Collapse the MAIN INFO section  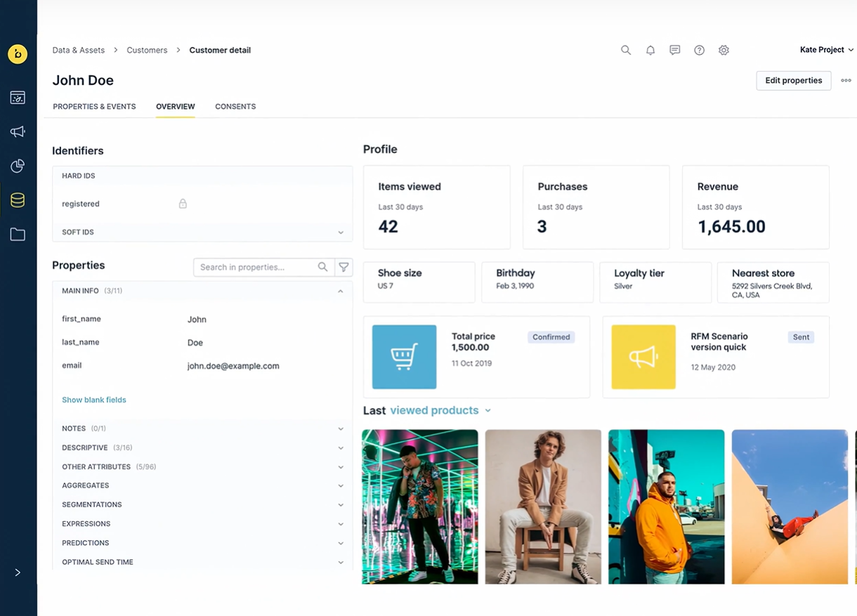point(202,291)
